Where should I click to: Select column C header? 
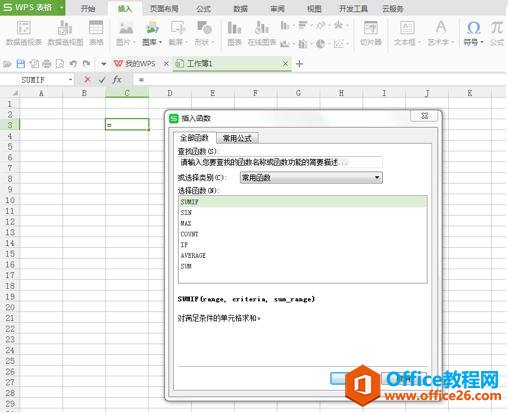[x=127, y=93]
